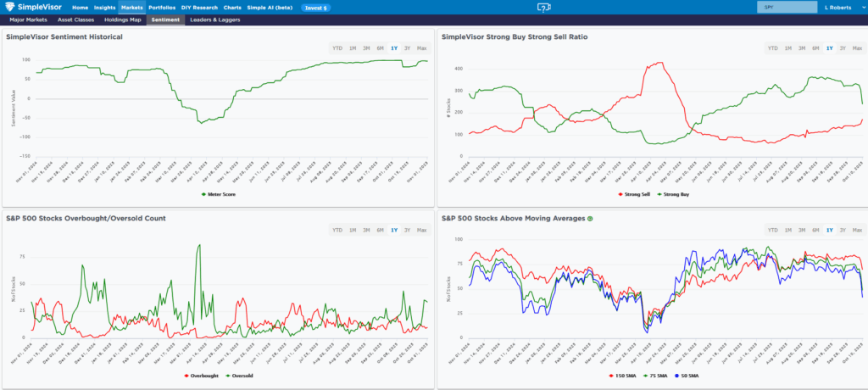Click the info icon beside Above Moving Averages
The height and width of the screenshot is (390, 868).
point(589,219)
